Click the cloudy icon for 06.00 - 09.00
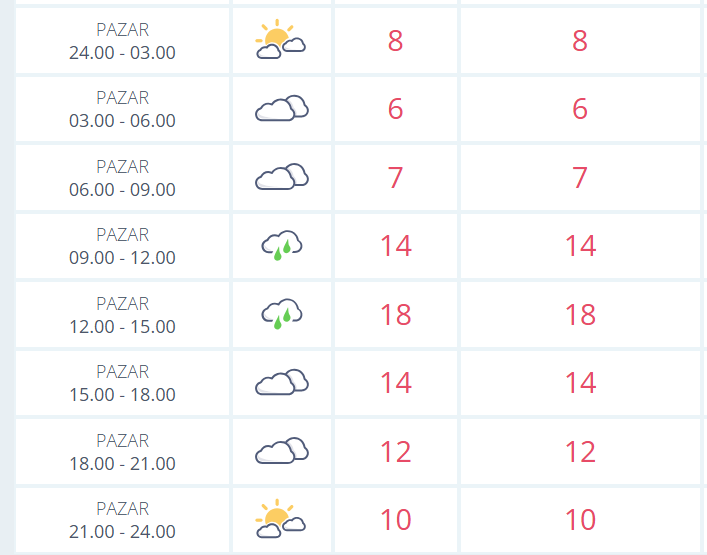Viewport: 707px width, 555px height. [282, 176]
